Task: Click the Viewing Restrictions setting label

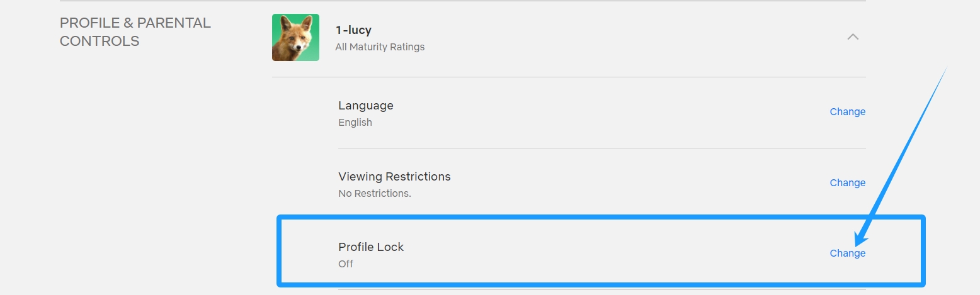Action: tap(394, 177)
